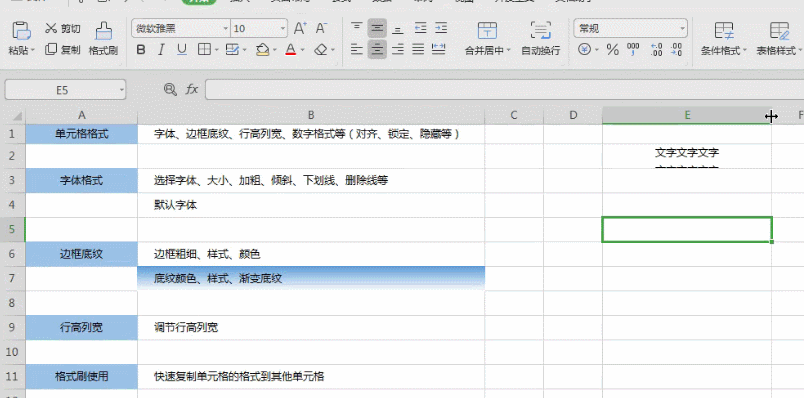Select column B header
The height and width of the screenshot is (398, 804).
[311, 116]
